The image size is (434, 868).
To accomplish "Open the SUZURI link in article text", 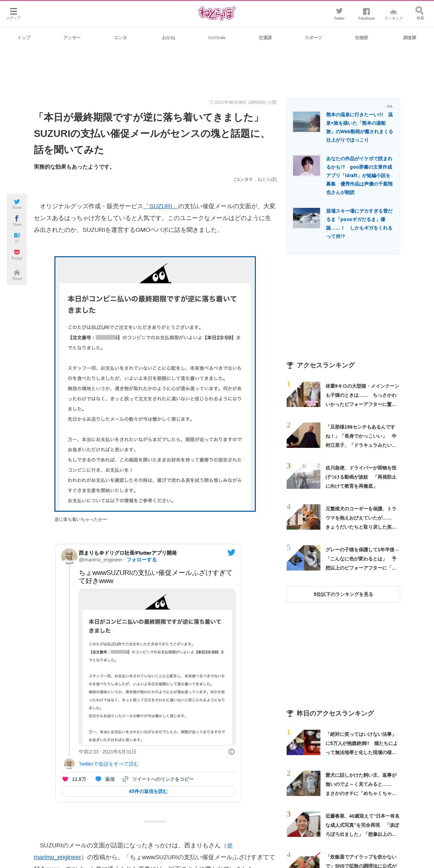I will coord(161,206).
